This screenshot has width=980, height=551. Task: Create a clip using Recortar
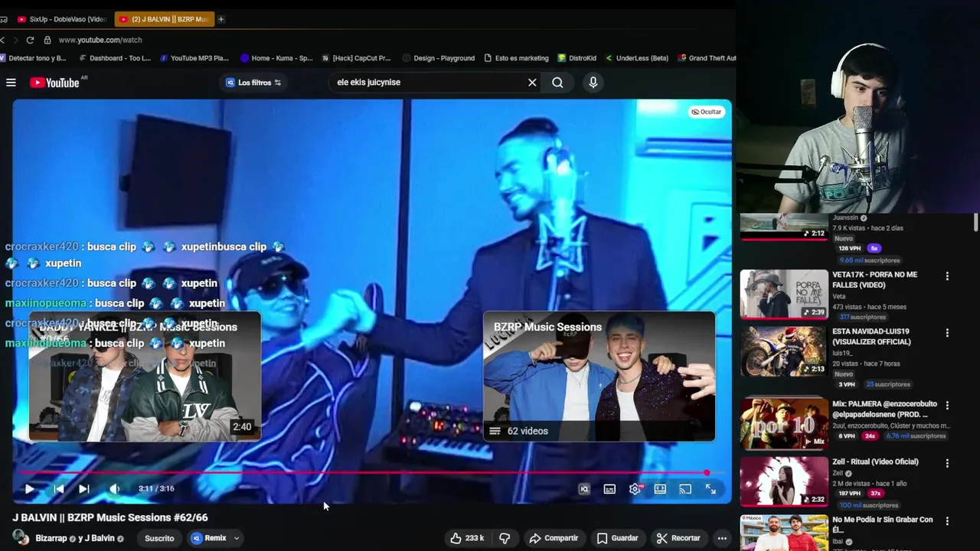pos(678,538)
